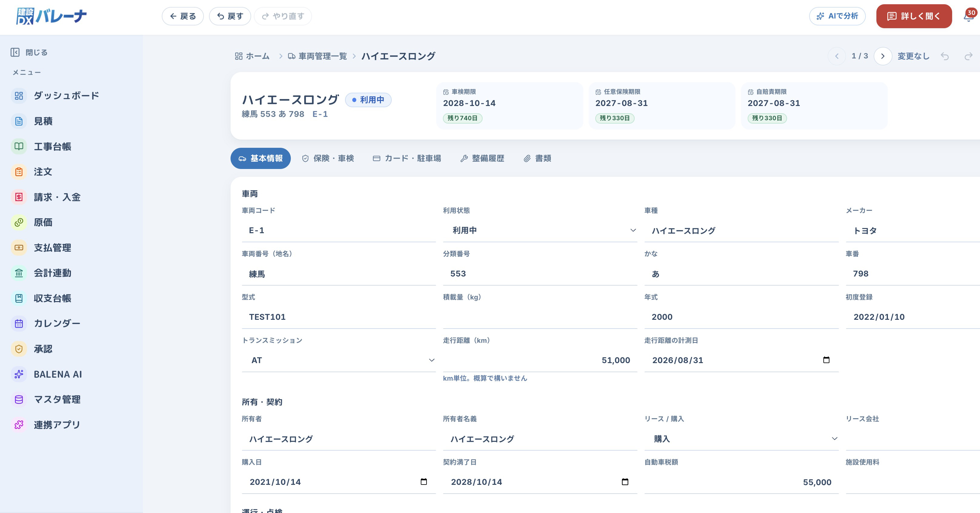This screenshot has width=980, height=513.
Task: Open calendar picker for 走行距離の計測日
Action: pyautogui.click(x=826, y=360)
